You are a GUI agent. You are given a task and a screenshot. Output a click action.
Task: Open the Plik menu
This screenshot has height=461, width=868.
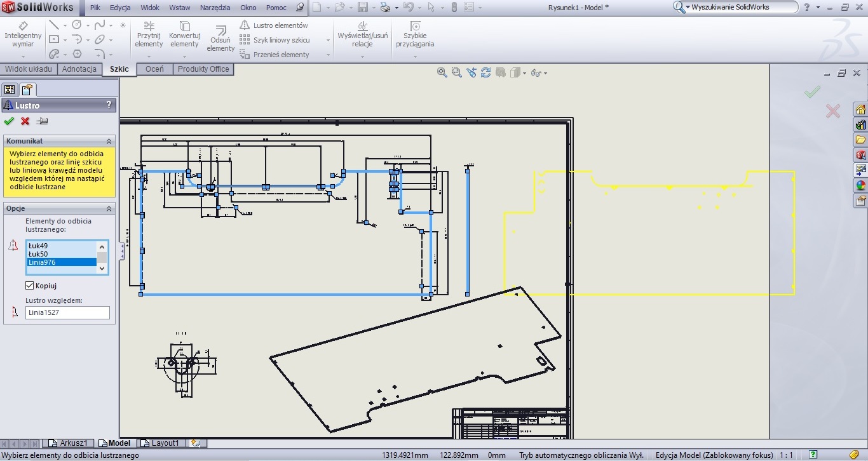click(x=95, y=8)
